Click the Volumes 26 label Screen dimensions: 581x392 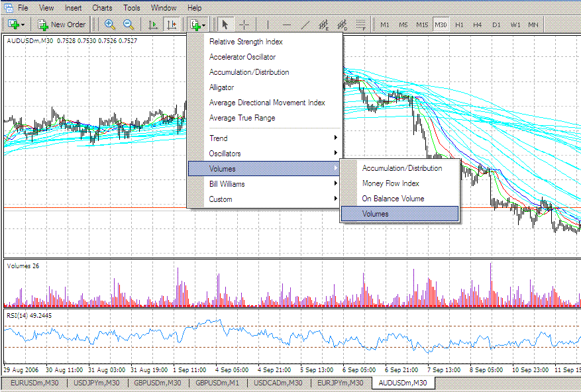point(23,266)
